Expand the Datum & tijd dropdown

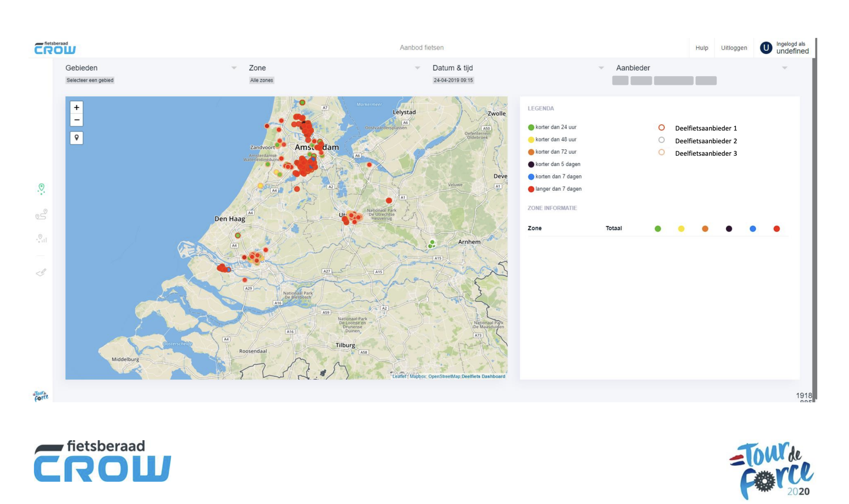(x=601, y=68)
